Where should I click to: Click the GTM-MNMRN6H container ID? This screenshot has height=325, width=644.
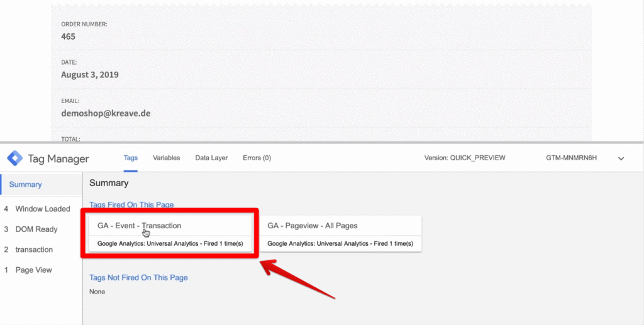[x=571, y=158]
